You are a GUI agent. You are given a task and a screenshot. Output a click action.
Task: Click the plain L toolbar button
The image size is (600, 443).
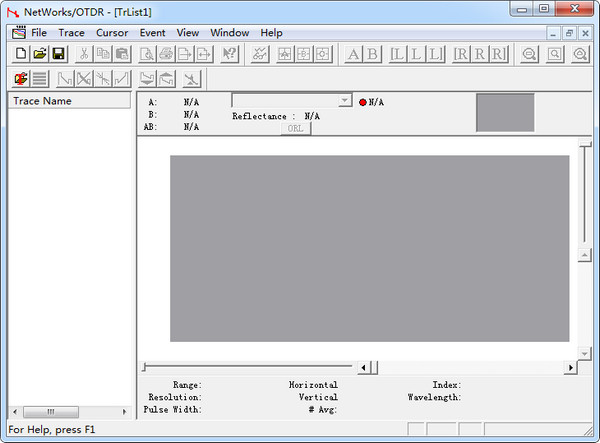coord(416,54)
